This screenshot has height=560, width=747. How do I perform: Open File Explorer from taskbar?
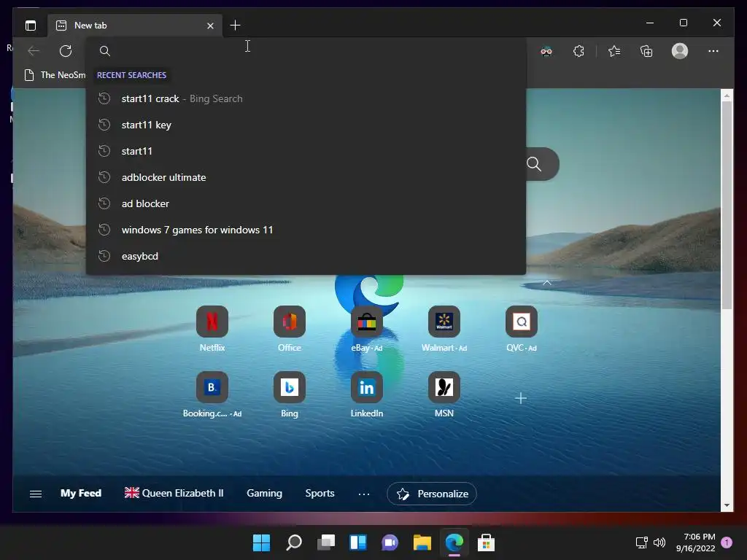click(x=422, y=542)
